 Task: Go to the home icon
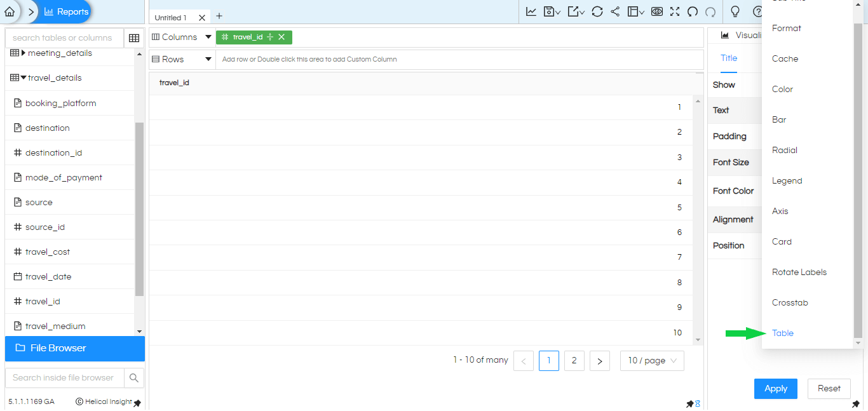point(9,11)
